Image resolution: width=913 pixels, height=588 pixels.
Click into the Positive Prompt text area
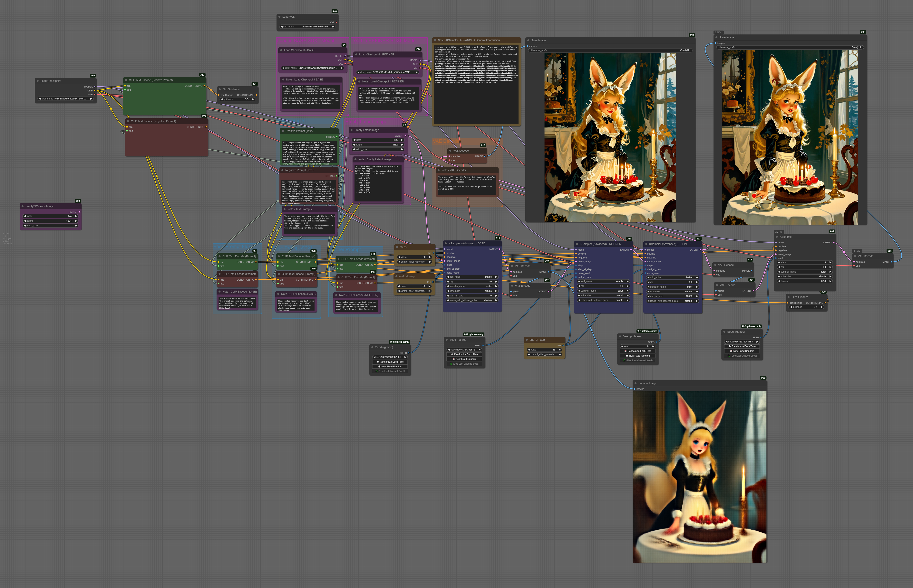click(x=309, y=153)
